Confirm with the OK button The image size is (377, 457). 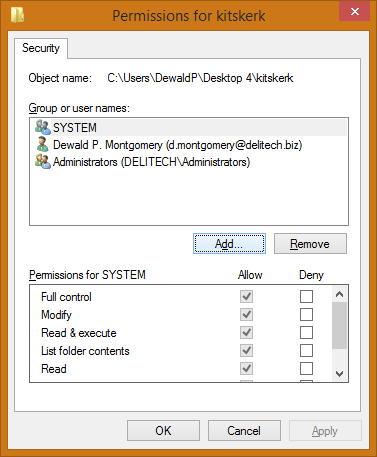(x=163, y=431)
